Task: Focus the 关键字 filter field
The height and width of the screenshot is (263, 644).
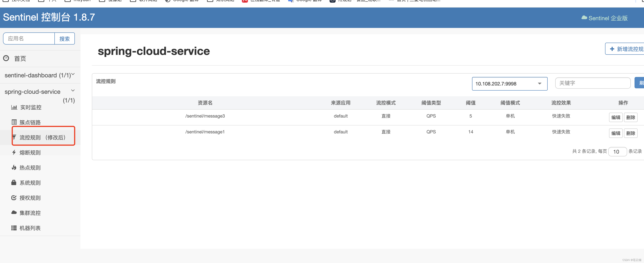Action: pos(592,83)
